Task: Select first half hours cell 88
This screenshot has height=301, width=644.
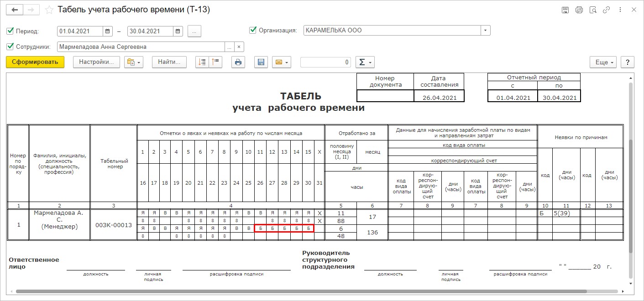Action: click(x=340, y=221)
